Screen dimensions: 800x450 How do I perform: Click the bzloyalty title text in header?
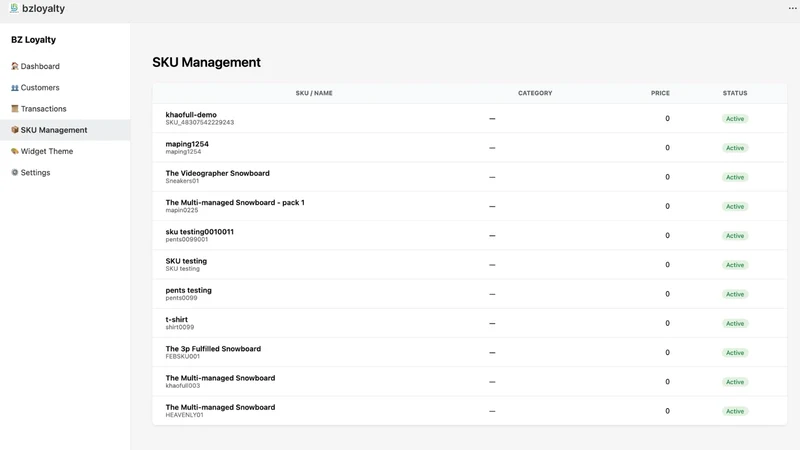43,9
